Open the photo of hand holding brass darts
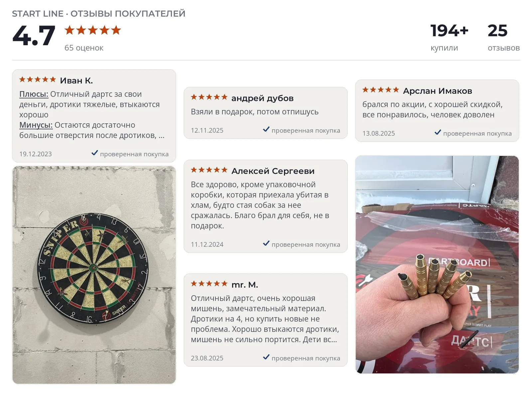The width and height of the screenshot is (532, 399). [x=437, y=265]
